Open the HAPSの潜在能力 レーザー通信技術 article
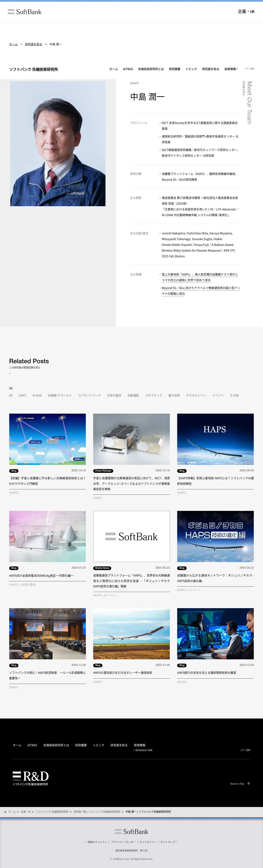 click(123, 673)
